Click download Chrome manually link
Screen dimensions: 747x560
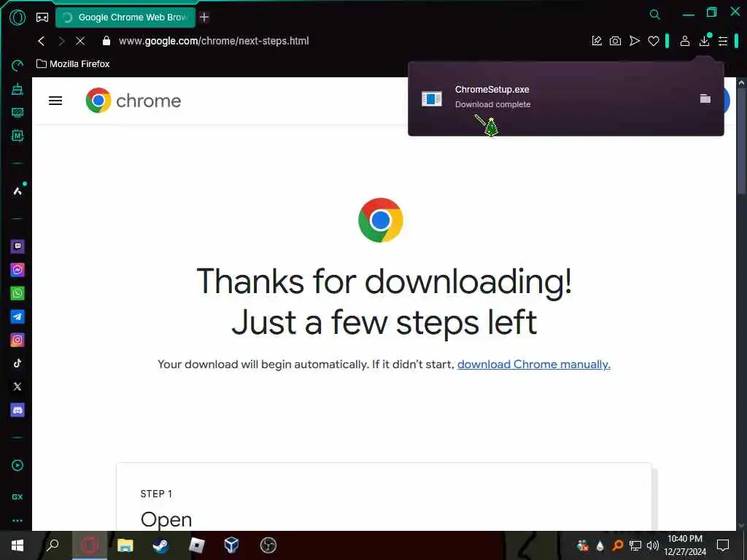[533, 365]
